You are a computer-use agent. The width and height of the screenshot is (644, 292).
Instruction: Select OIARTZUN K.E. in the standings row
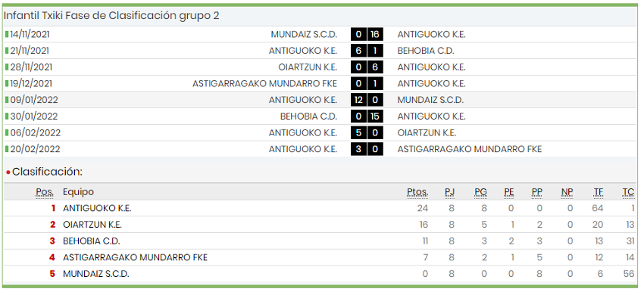click(x=92, y=225)
